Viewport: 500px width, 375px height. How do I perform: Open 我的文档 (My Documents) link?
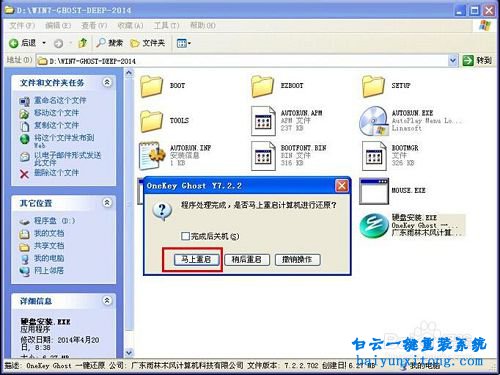[49, 233]
